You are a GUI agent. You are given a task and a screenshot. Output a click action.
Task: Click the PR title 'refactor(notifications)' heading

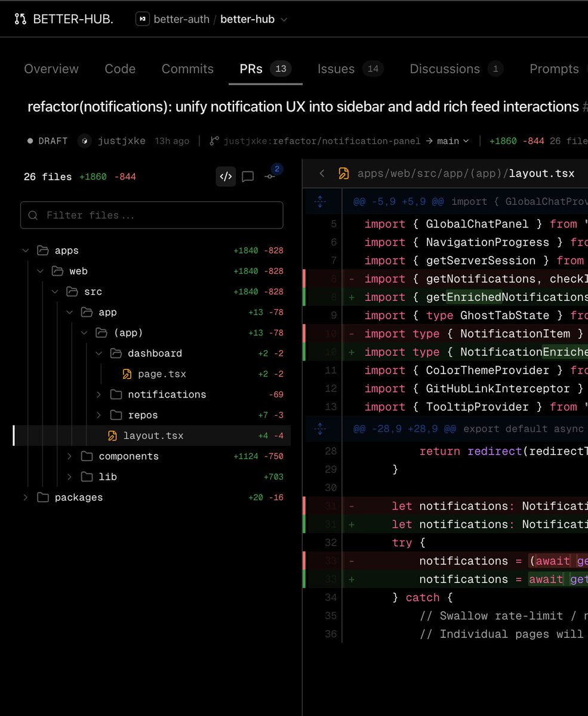303,107
